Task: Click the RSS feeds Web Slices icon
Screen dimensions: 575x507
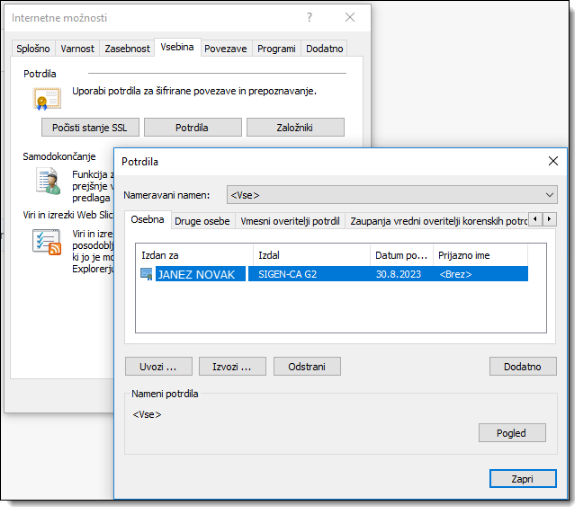Action: pos(47,242)
